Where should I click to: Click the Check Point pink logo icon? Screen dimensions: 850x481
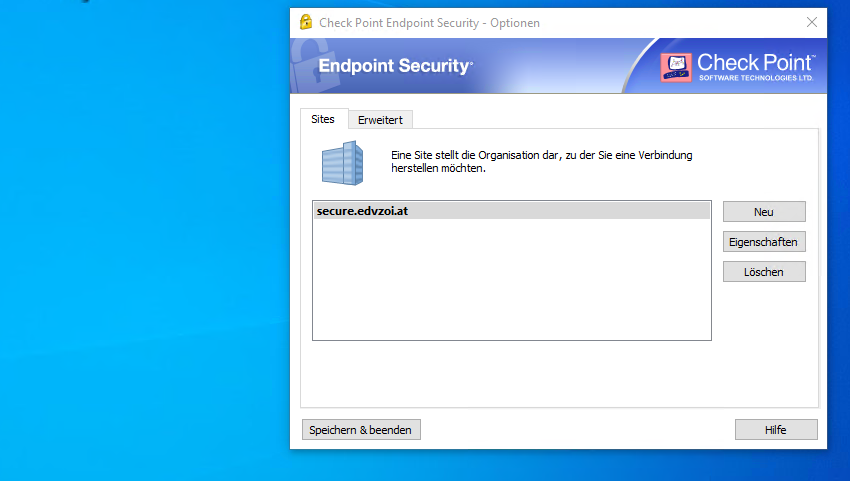tap(676, 67)
